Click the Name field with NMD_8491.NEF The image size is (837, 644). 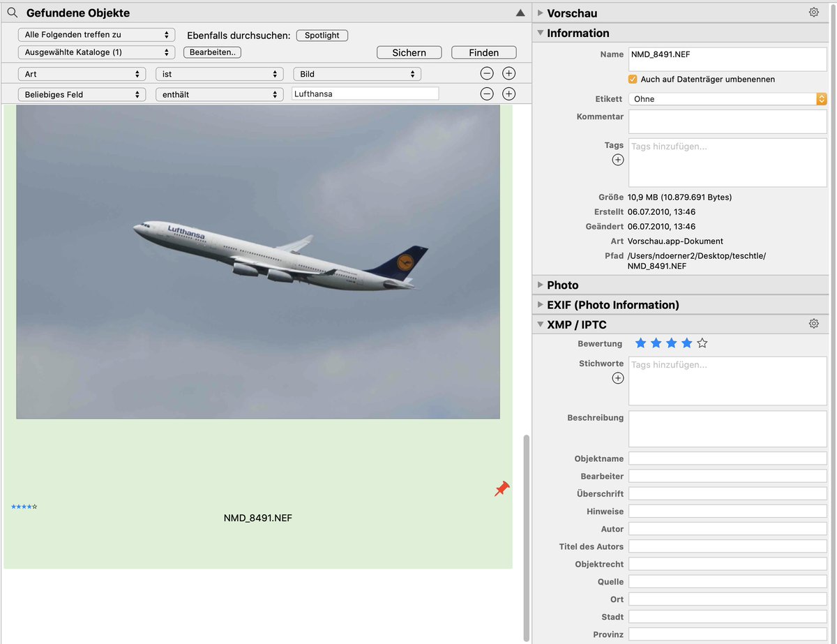pos(727,59)
